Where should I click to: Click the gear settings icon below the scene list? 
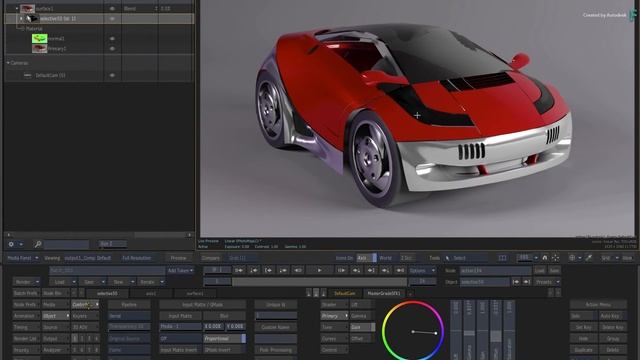[11, 244]
